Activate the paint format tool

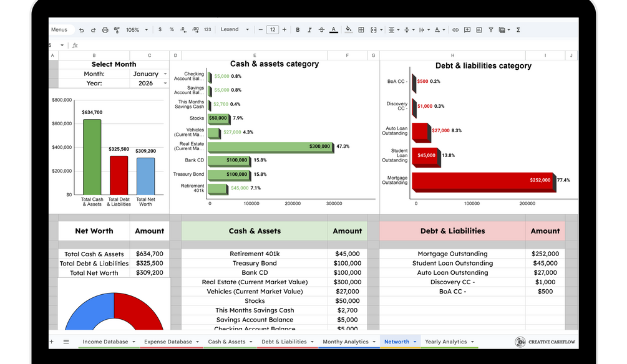[117, 30]
